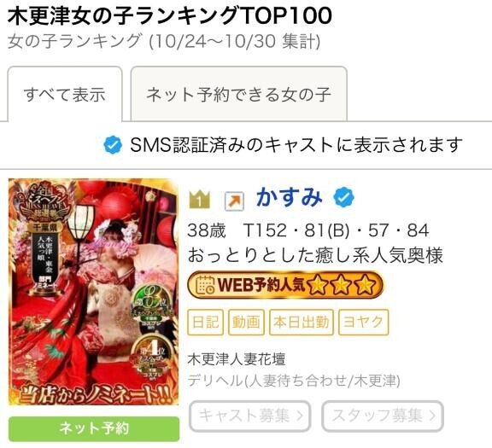The height and width of the screenshot is (448, 492).
Task: Click the orange arrow rank-up icon
Action: [x=235, y=201]
